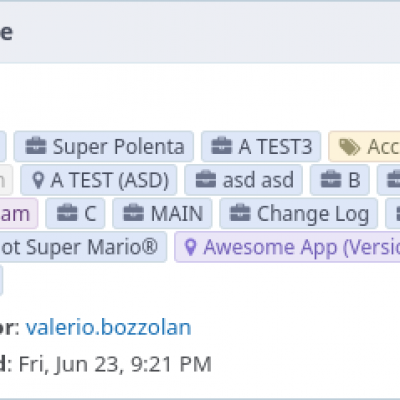
Task: Open the MAIN project tag
Action: click(x=162, y=213)
